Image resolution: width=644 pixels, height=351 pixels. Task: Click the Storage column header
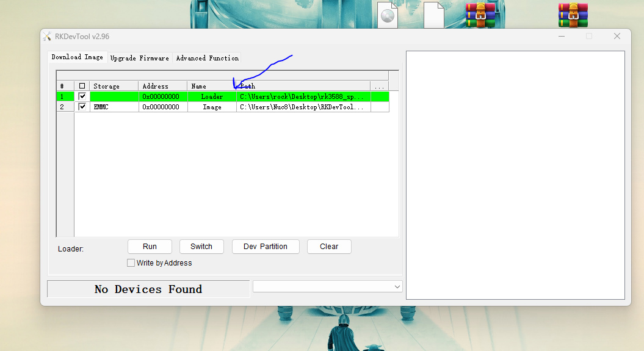coord(114,86)
